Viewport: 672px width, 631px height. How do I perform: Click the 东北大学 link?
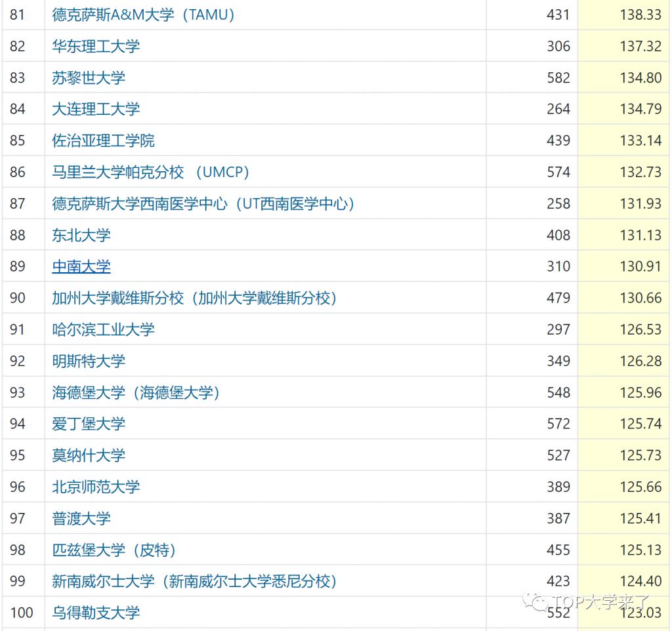(x=81, y=235)
